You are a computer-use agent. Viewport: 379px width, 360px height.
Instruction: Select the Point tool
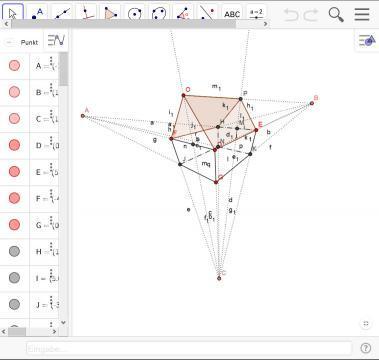[x=37, y=13]
